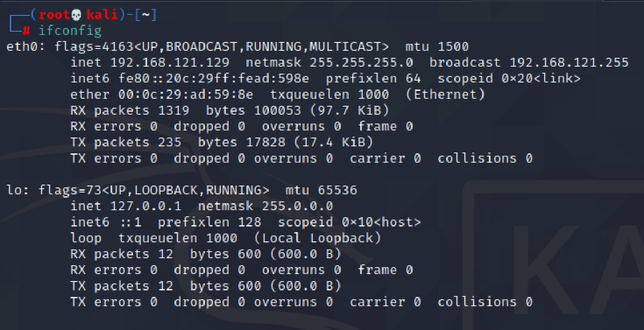This screenshot has height=330, width=644.
Task: Click the root username in the prompt
Action: point(54,15)
